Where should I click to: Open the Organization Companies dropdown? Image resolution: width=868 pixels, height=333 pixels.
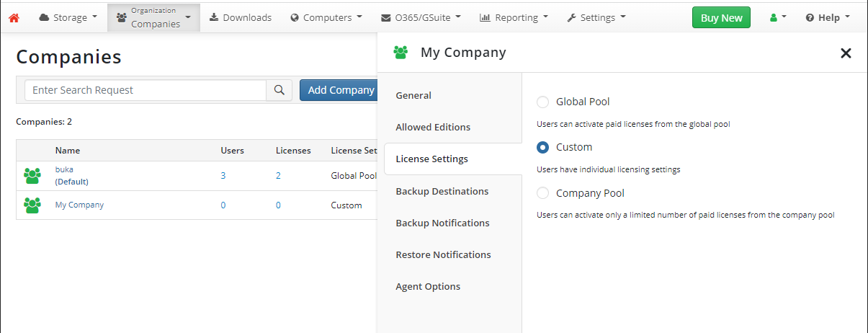tap(154, 17)
